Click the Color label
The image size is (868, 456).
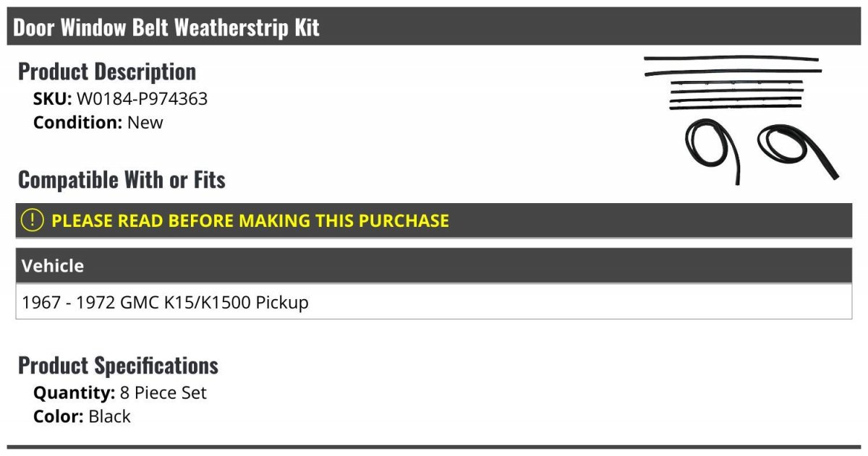pos(59,417)
